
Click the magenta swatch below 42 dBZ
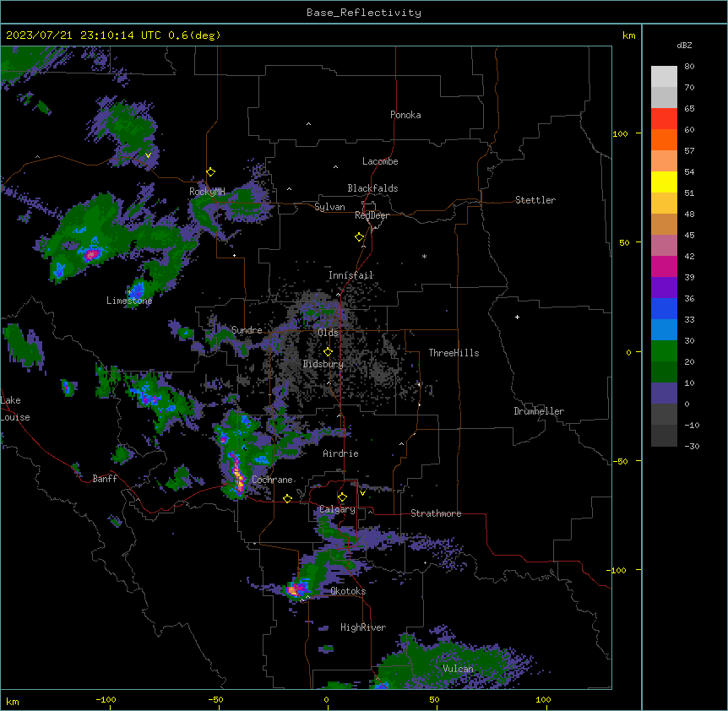(664, 266)
